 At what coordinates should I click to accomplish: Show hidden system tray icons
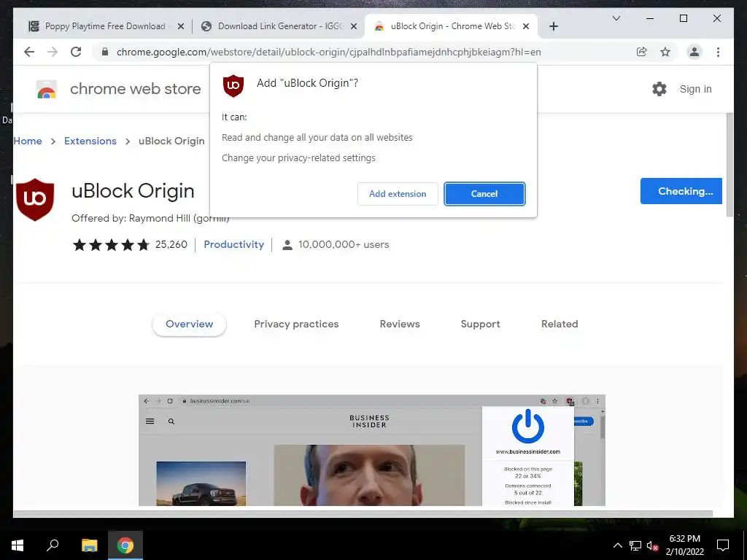tap(617, 545)
